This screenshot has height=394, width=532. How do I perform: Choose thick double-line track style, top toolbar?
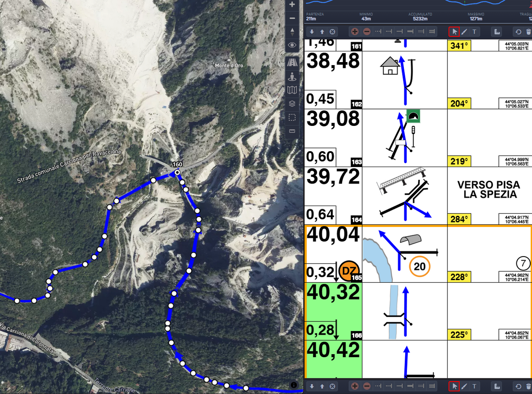click(x=432, y=32)
